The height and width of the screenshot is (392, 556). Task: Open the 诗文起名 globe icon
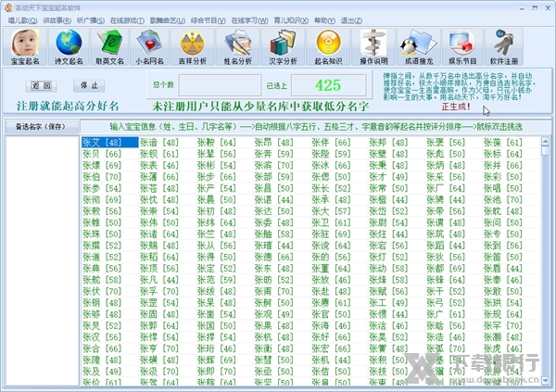click(x=69, y=47)
